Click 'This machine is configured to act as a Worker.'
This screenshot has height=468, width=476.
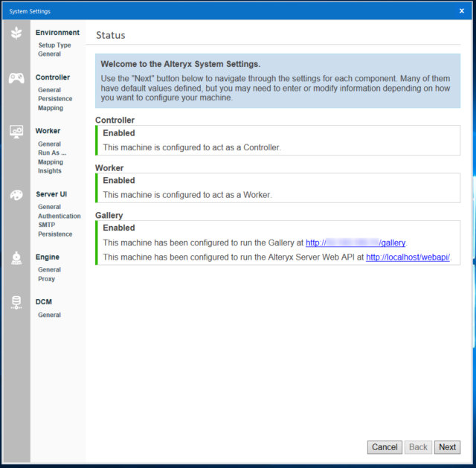coord(187,195)
